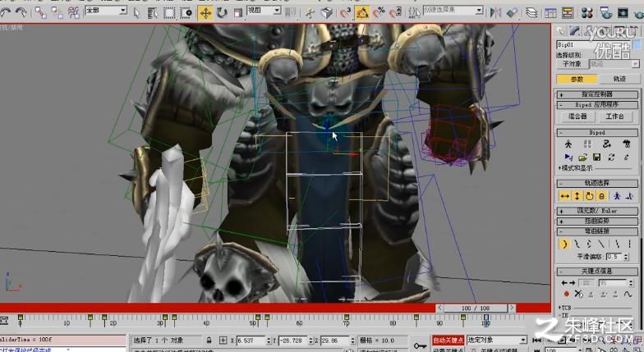644x352 pixels.
Task: Click the key marker at frame 70
Action: click(347, 318)
